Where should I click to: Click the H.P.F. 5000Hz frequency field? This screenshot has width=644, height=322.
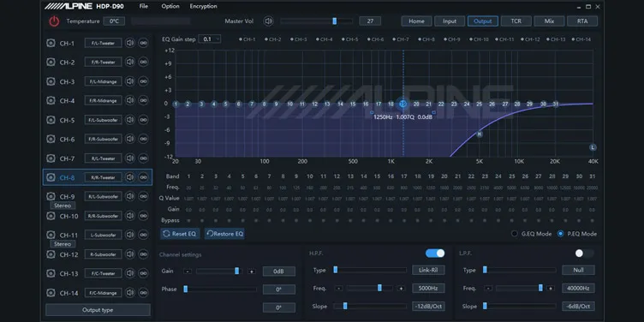(x=428, y=289)
